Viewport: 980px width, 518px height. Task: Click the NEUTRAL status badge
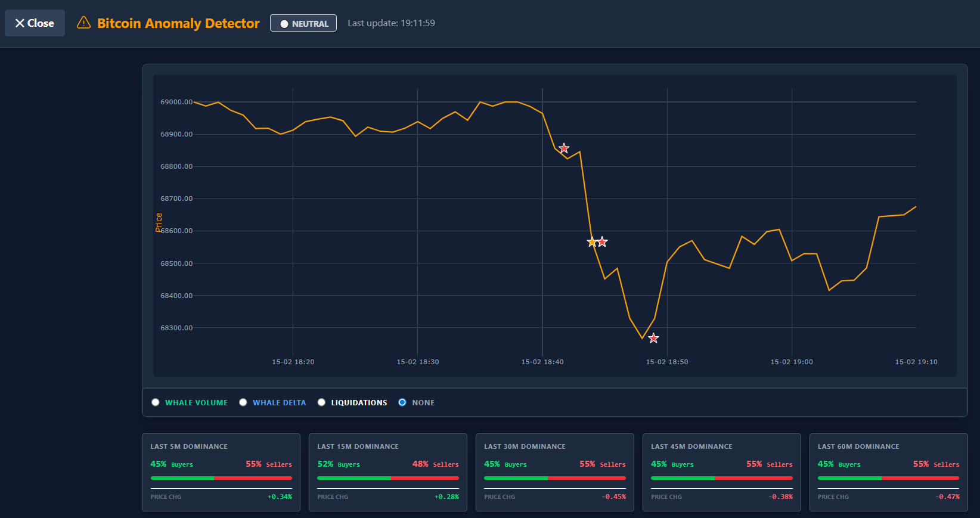(x=303, y=23)
